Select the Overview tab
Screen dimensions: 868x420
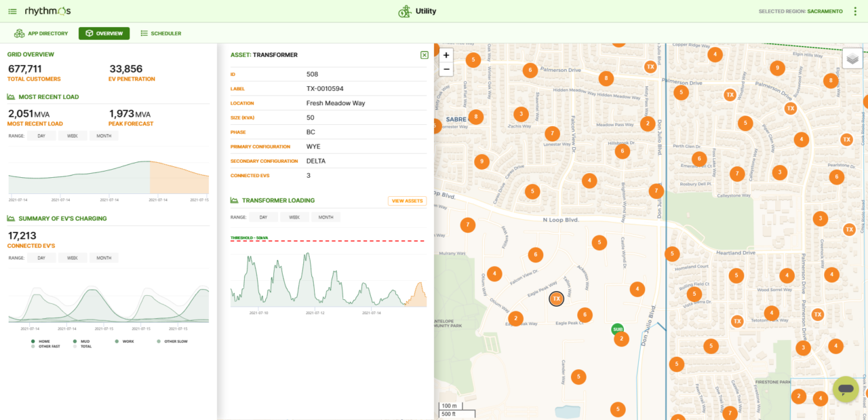[104, 33]
